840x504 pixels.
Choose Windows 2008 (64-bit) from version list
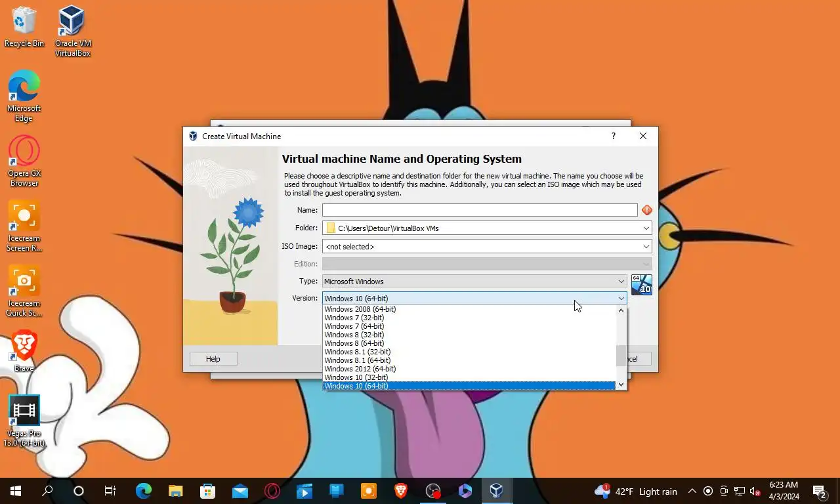(469, 309)
